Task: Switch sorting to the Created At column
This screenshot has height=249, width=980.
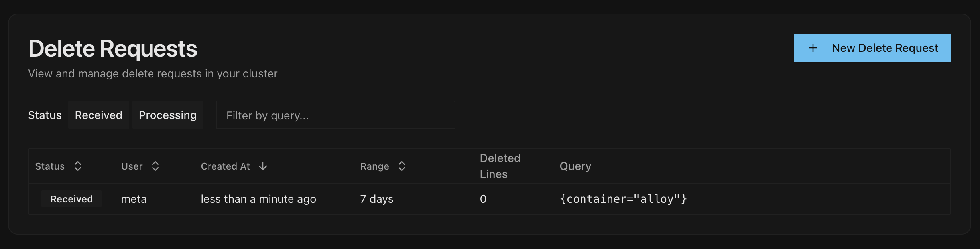Action: click(x=225, y=166)
